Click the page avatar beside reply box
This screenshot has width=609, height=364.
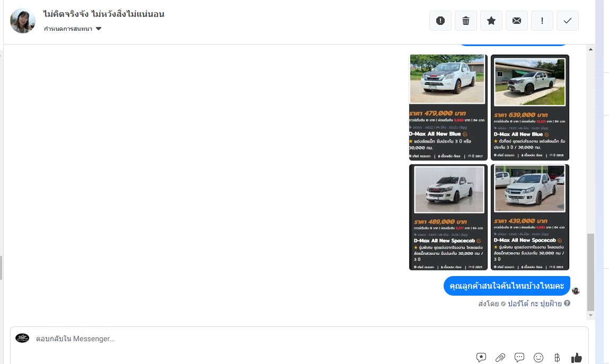click(x=22, y=338)
